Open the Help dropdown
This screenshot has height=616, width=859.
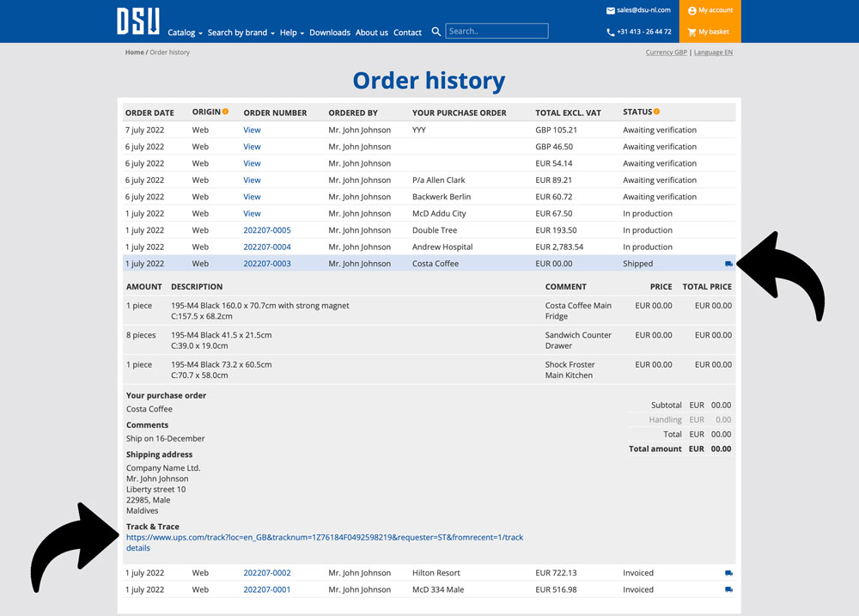tap(292, 33)
